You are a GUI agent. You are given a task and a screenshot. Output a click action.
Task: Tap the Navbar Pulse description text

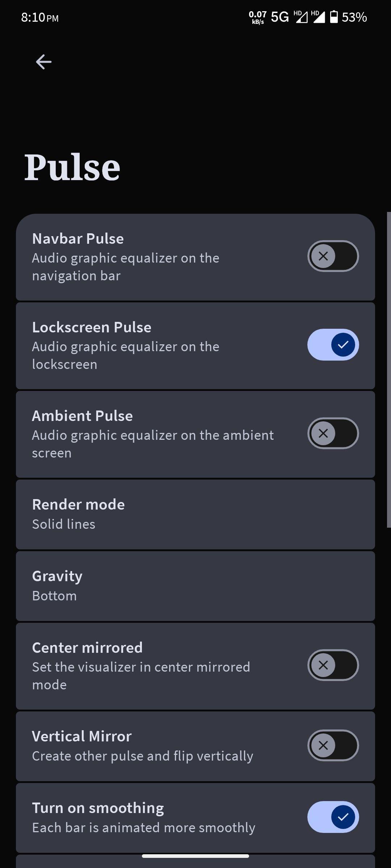126,267
